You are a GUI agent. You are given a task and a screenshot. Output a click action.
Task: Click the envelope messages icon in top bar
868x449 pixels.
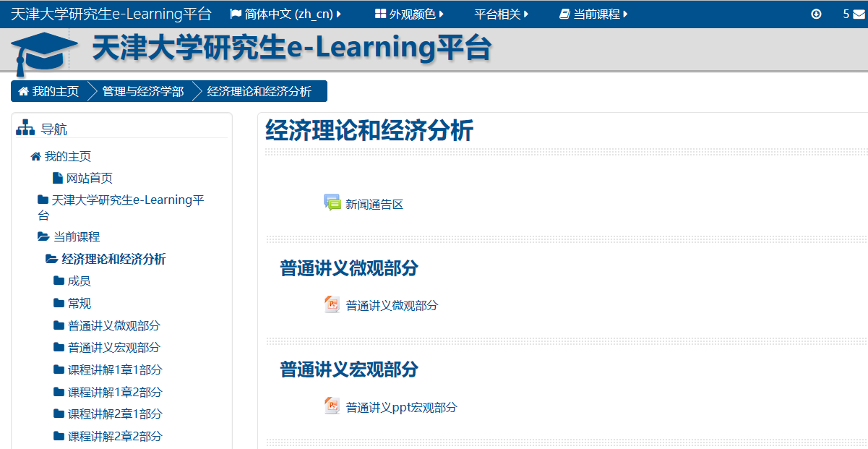pos(859,14)
